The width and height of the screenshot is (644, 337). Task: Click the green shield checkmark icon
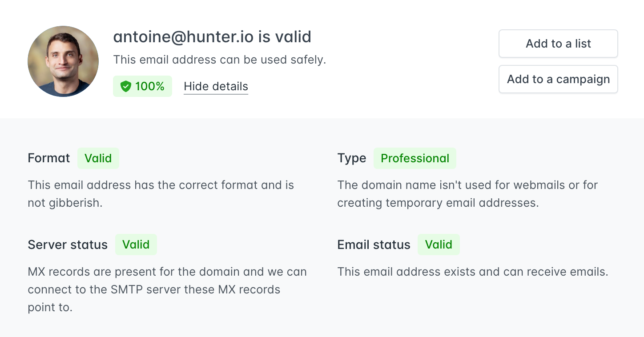click(126, 87)
